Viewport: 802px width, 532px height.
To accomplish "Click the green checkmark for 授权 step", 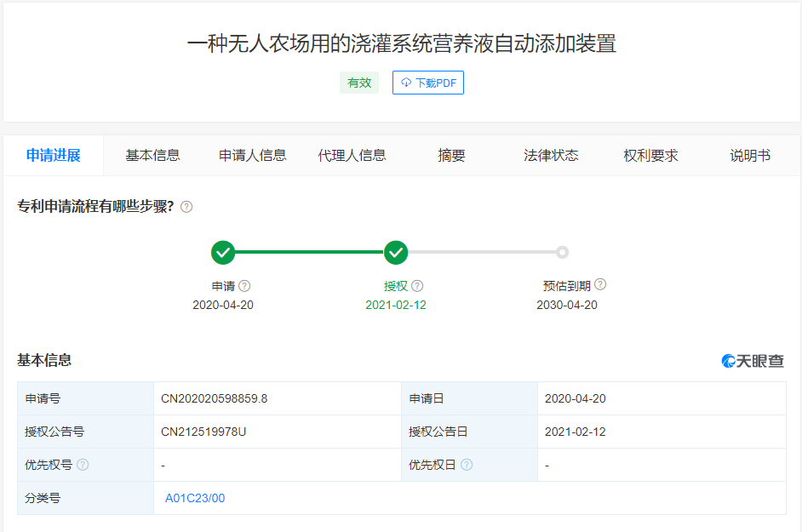I will coord(396,252).
